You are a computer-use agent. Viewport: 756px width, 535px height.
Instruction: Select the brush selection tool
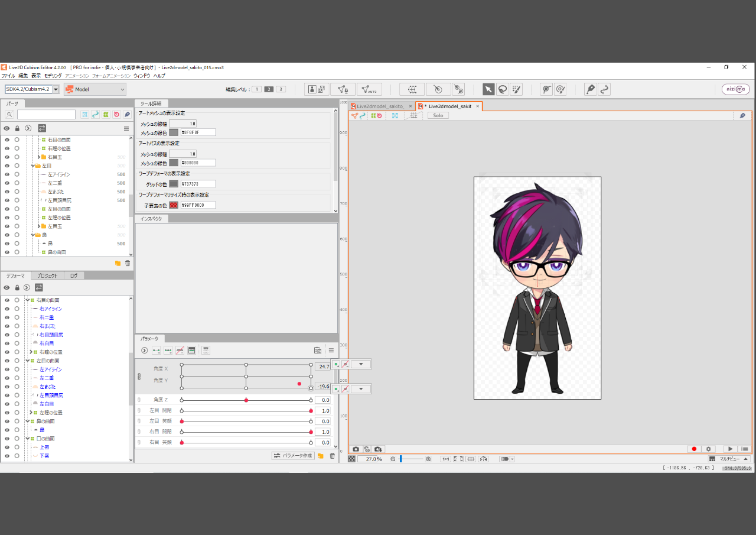(517, 89)
